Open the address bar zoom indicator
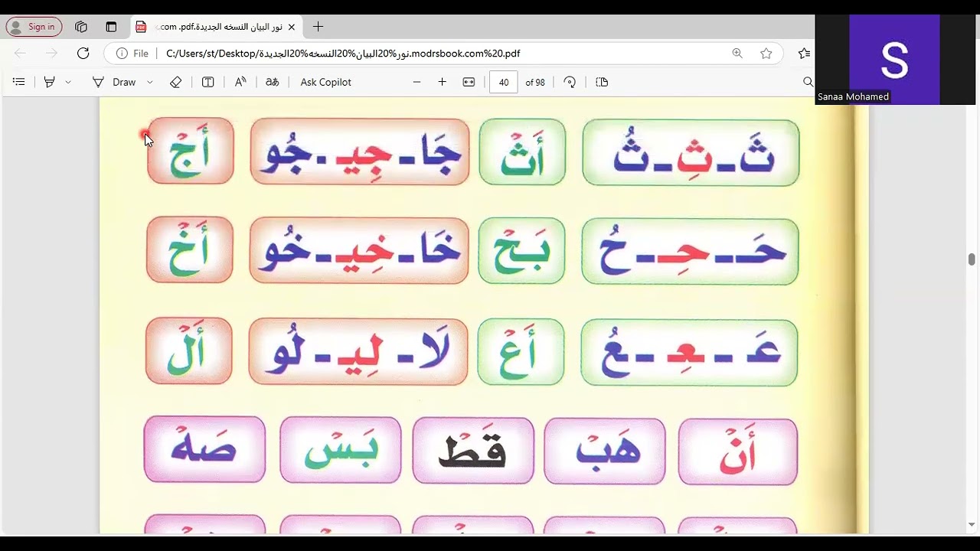980x551 pixels. click(x=737, y=54)
